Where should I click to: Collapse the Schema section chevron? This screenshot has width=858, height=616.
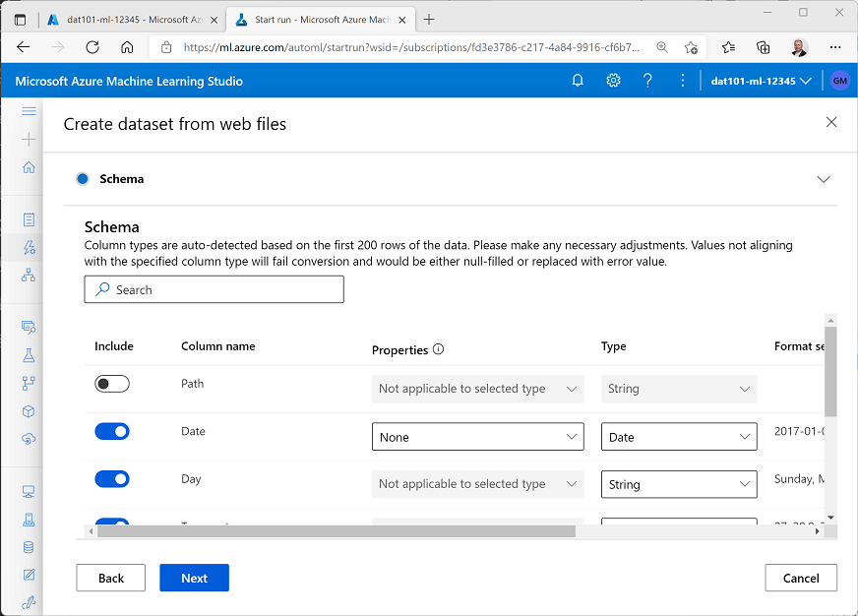coord(824,179)
